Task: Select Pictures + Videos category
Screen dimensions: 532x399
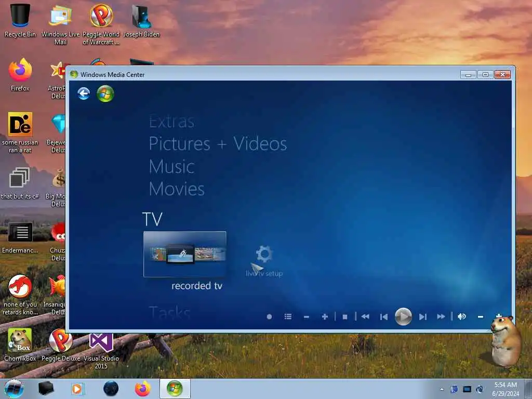Action: coord(218,144)
